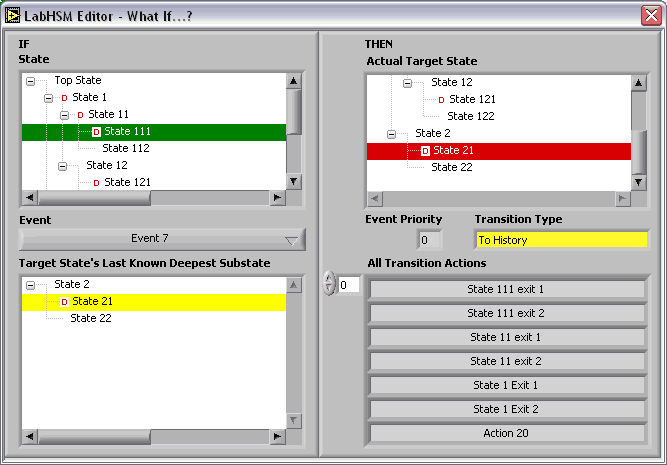The height and width of the screenshot is (465, 667).
Task: Click the State 1 Exit 2 action
Action: (506, 410)
